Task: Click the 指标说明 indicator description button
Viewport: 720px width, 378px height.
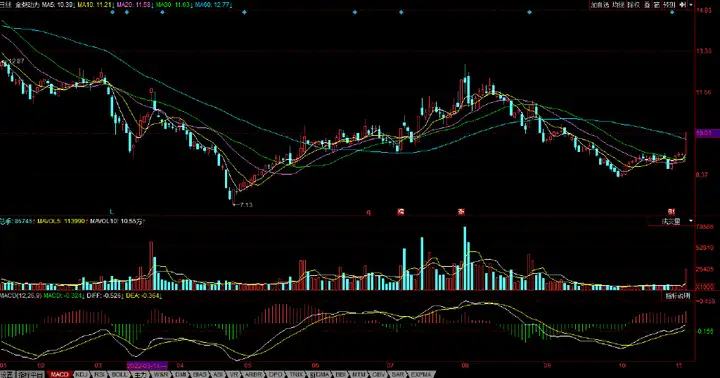Action: coord(678,296)
